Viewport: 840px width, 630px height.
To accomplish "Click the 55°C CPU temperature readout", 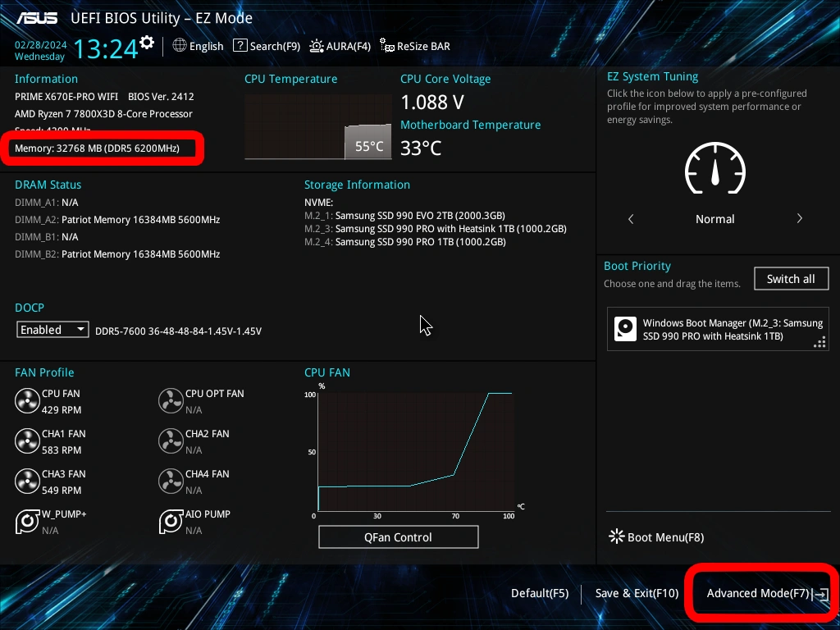I will [x=369, y=146].
